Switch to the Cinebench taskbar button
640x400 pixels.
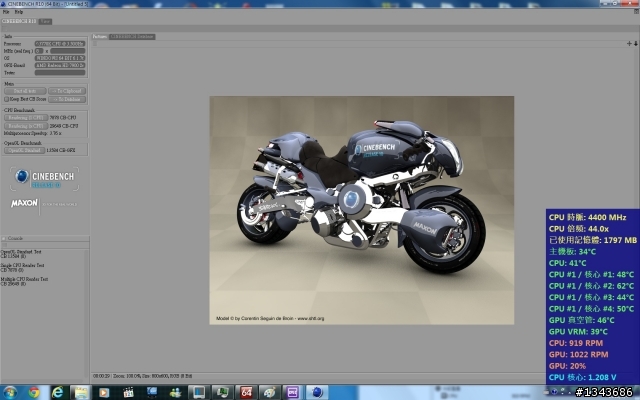pos(317,393)
